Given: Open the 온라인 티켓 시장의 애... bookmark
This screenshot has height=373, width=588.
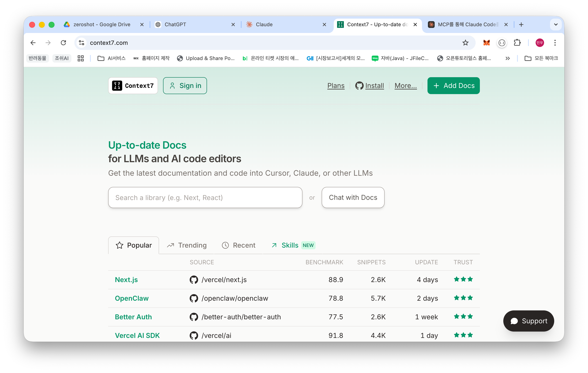Looking at the screenshot, I should click(271, 58).
